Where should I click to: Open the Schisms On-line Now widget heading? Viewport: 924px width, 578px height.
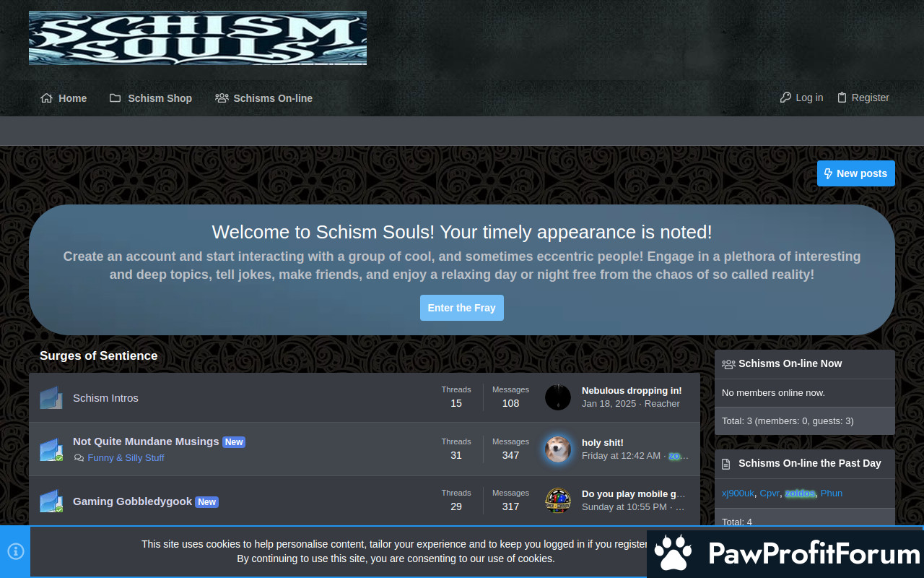790,363
